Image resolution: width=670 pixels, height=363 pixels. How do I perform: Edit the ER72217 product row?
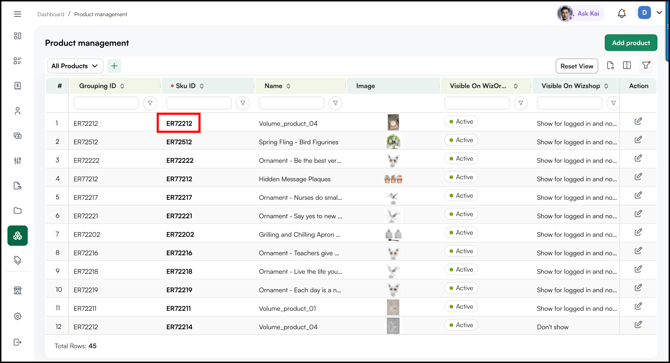pyautogui.click(x=638, y=196)
